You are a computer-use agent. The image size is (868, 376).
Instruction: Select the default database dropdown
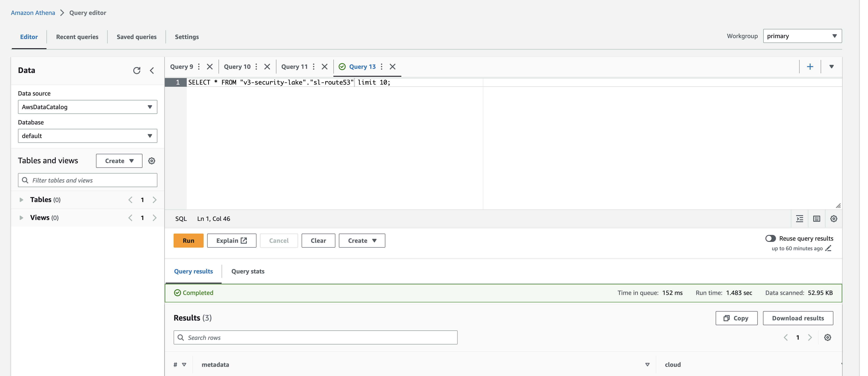tap(87, 135)
